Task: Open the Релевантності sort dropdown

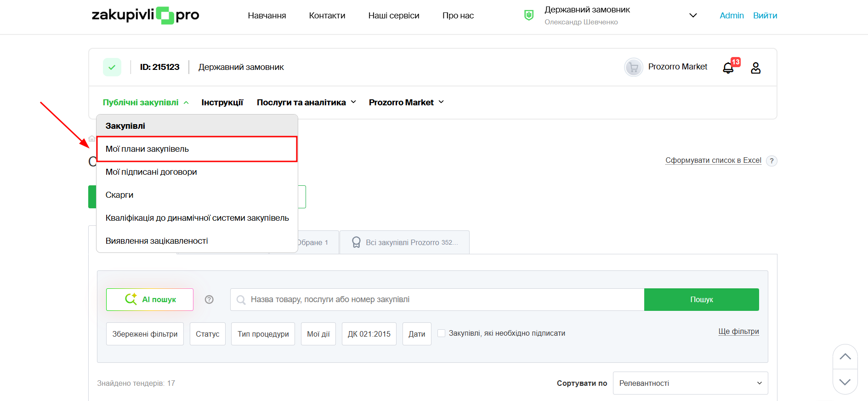Action: [x=690, y=383]
